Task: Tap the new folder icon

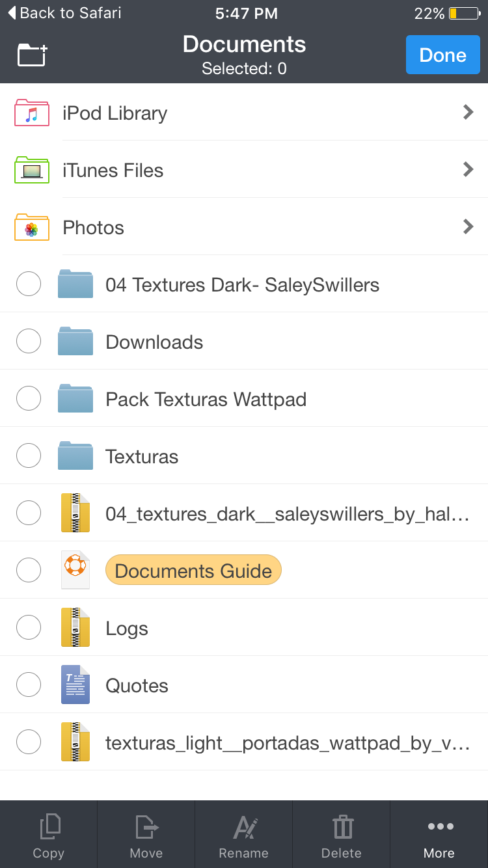Action: (33, 55)
